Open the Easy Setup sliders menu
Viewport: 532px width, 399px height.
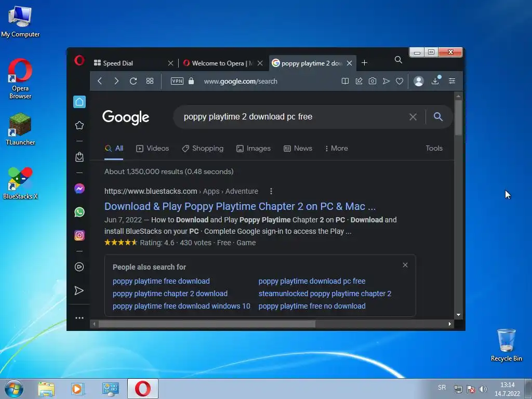(452, 81)
